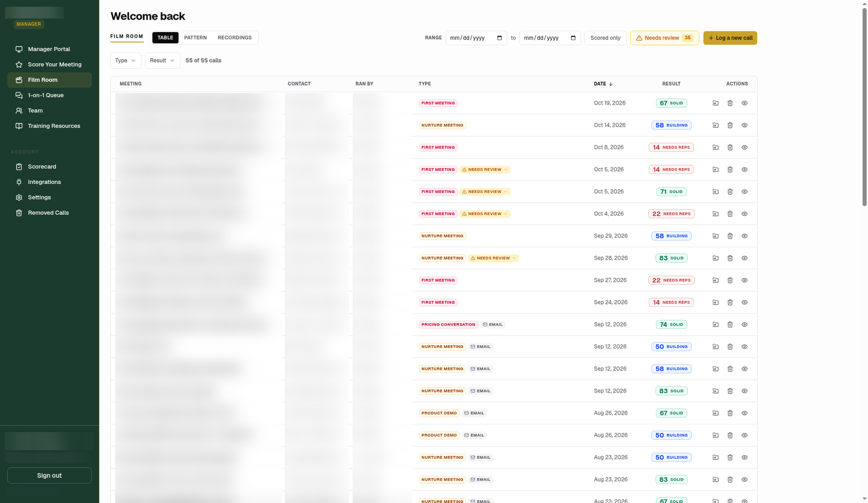Toggle the Needs review 35 filter
868x503 pixels.
[x=665, y=38]
